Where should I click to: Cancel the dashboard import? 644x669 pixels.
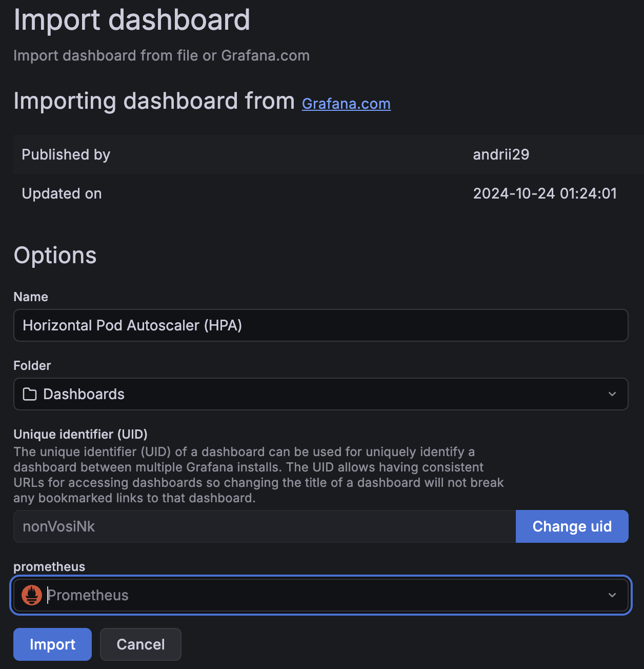coord(140,644)
